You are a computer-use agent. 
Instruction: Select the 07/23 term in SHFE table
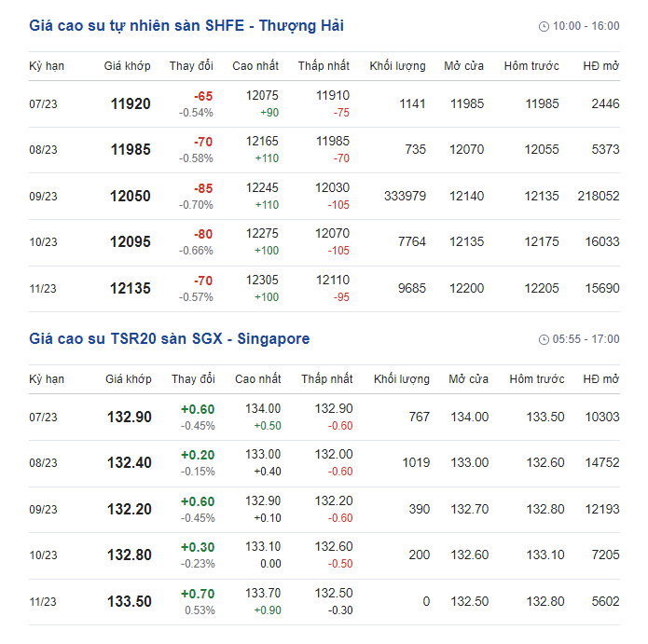[x=43, y=104]
